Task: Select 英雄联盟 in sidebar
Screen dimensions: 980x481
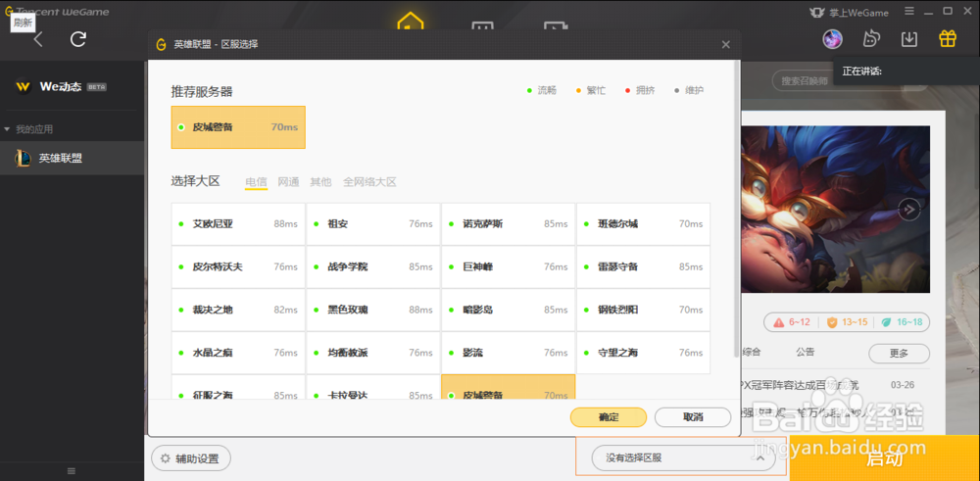Action: 72,158
